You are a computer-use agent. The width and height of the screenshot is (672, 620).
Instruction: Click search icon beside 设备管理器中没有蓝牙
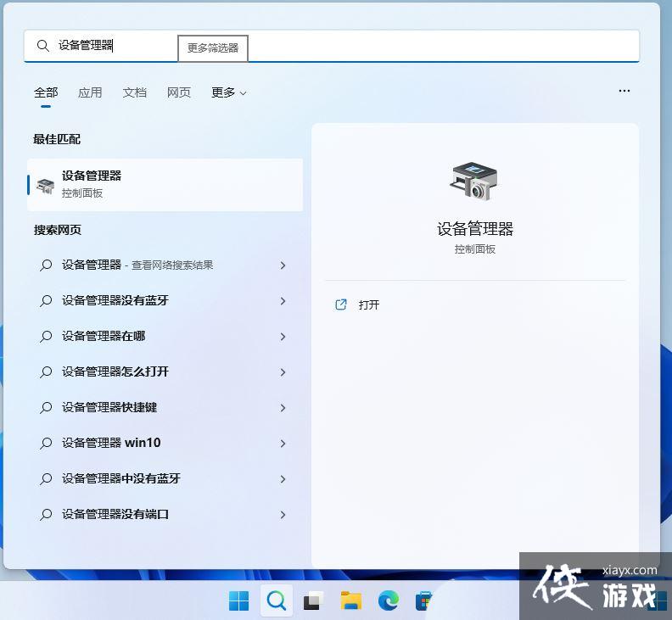point(46,478)
